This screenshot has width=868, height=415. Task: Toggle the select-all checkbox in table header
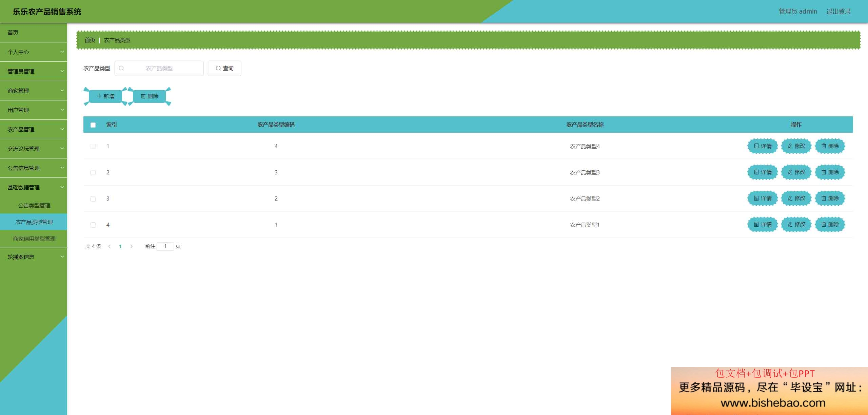93,125
